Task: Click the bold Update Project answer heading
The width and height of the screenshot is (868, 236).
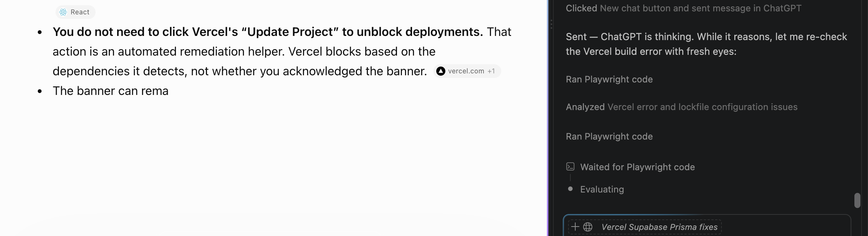Action: (x=268, y=32)
